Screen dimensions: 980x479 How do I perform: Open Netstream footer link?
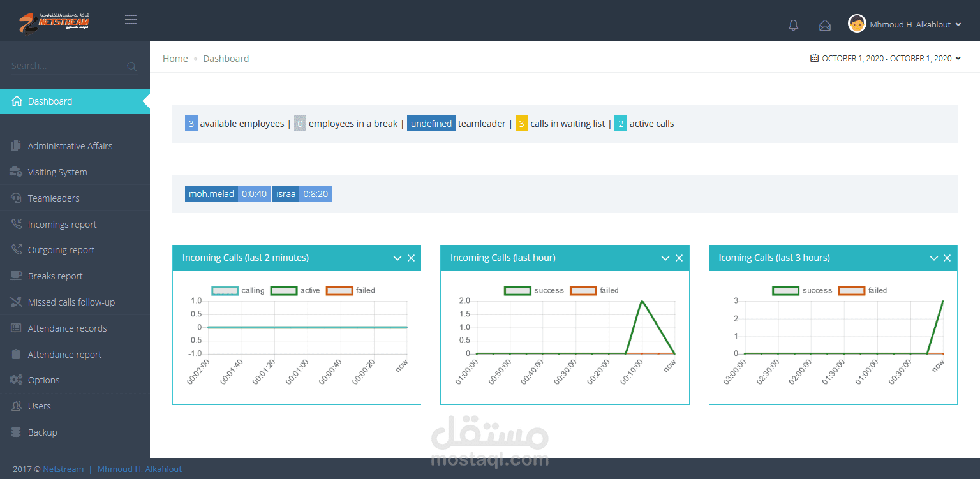coord(63,469)
